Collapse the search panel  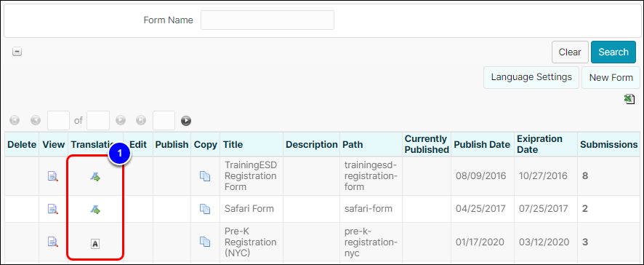pos(17,52)
